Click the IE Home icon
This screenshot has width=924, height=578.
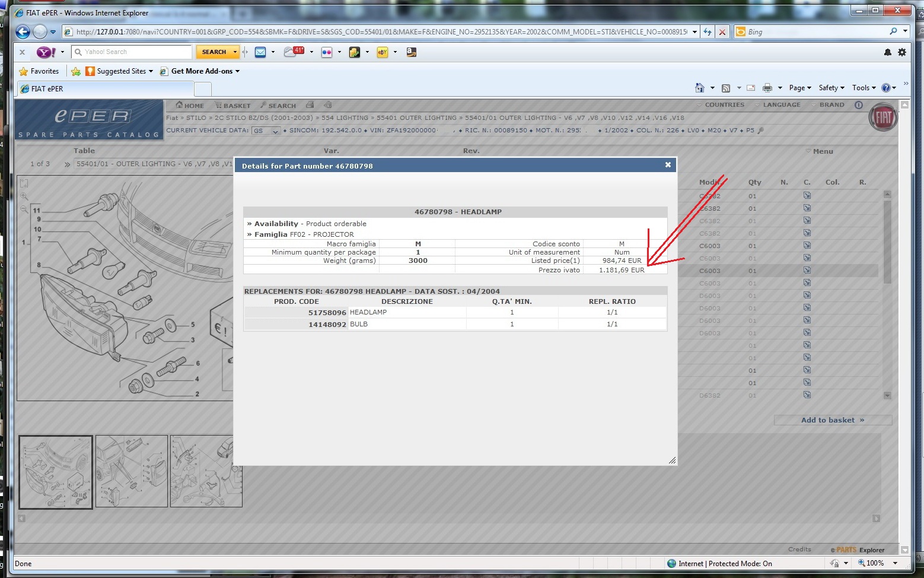[x=700, y=88]
